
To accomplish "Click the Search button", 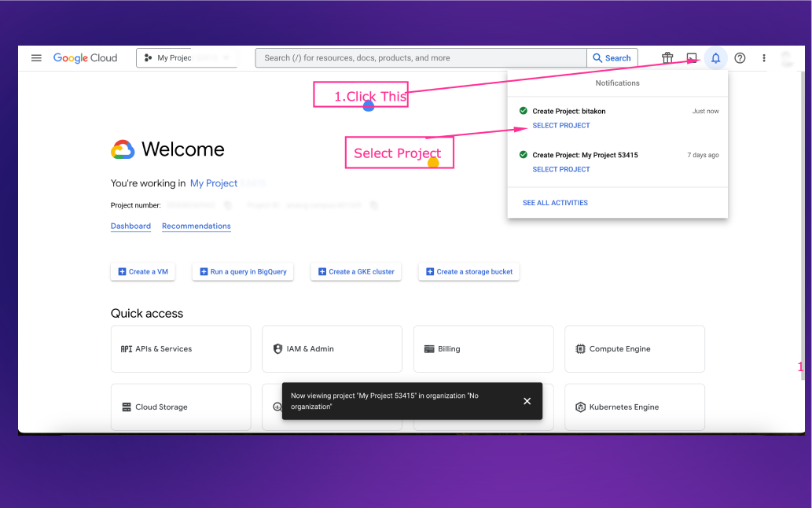I will 612,58.
